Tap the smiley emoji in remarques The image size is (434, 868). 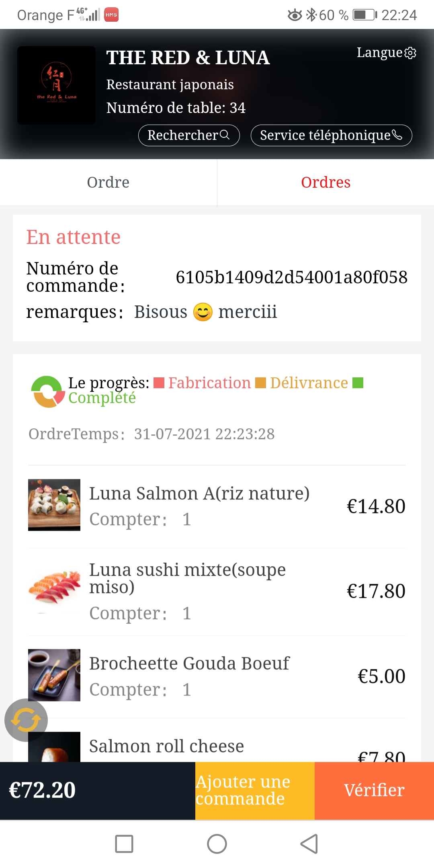tap(203, 312)
